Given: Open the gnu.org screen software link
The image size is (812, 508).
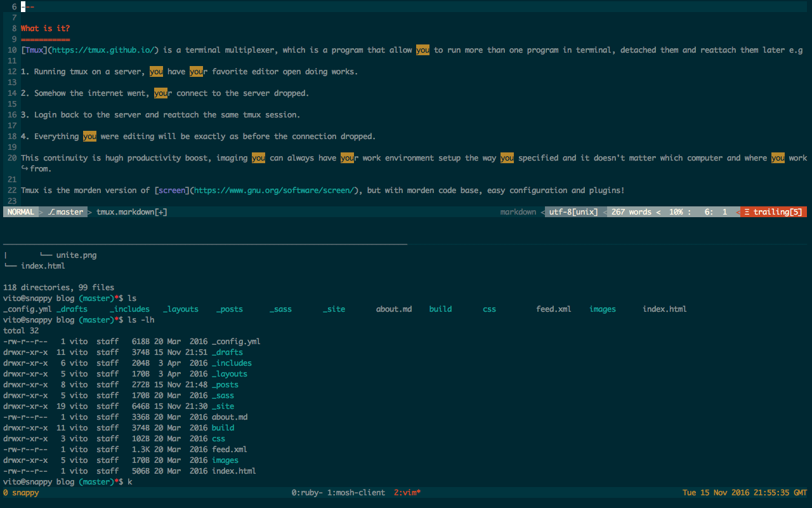Looking at the screenshot, I should 274,190.
